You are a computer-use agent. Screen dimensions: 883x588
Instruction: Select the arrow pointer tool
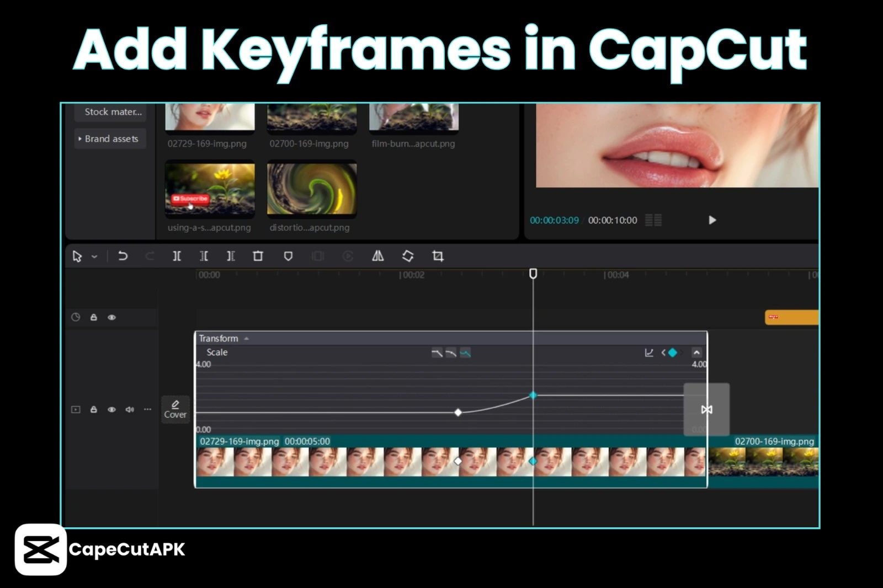pos(77,256)
